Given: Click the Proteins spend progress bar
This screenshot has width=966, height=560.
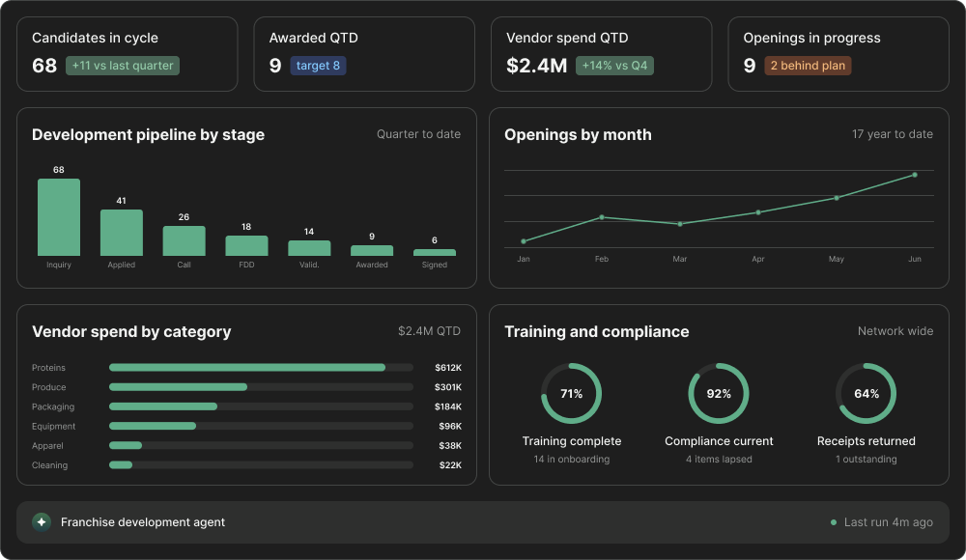Looking at the screenshot, I should coord(261,367).
